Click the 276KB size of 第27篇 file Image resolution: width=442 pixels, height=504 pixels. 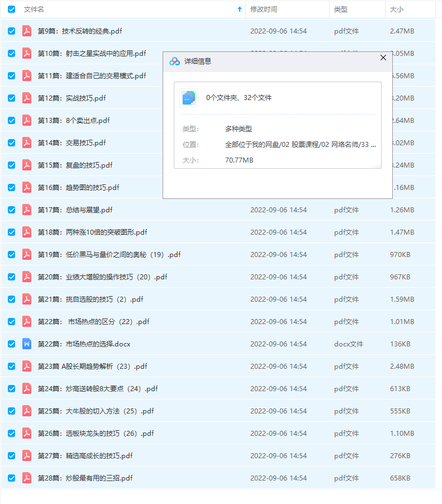(400, 456)
